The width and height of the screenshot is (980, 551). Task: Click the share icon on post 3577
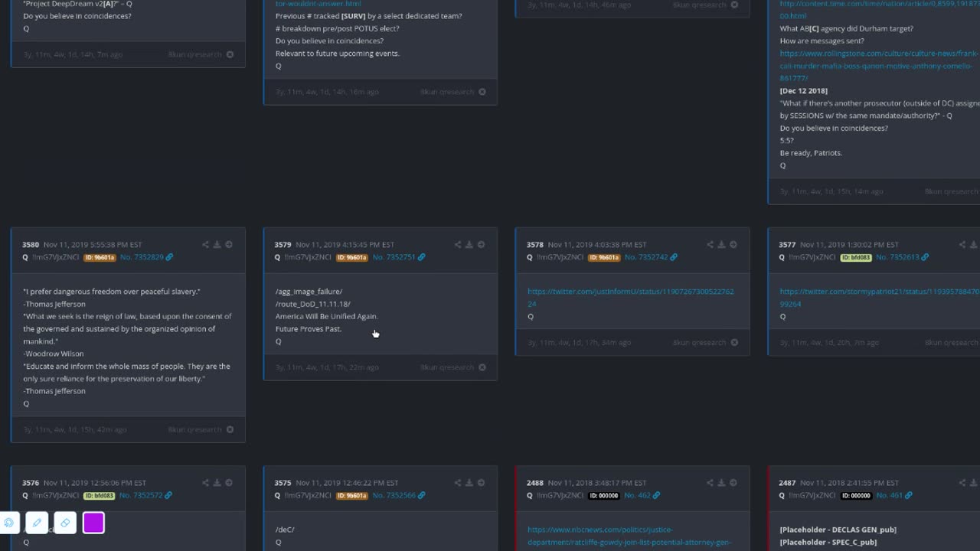click(x=962, y=245)
